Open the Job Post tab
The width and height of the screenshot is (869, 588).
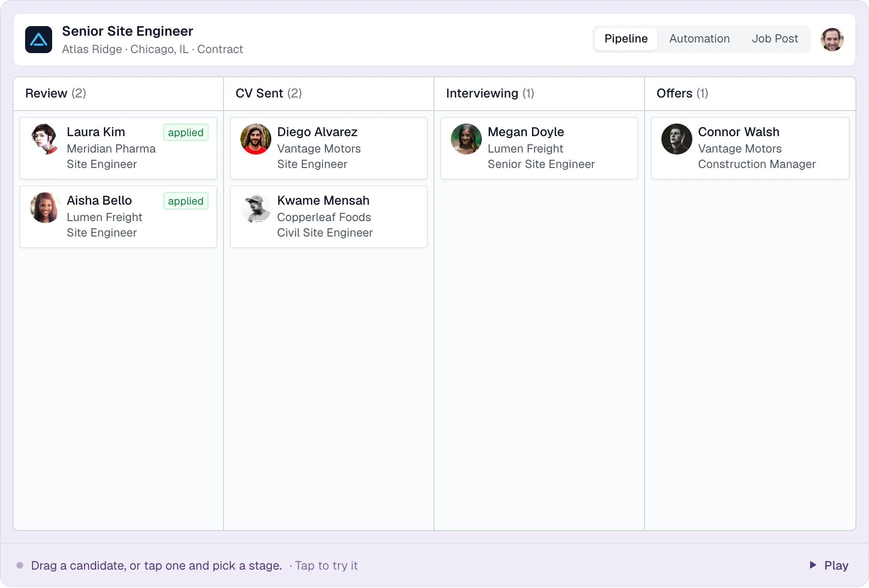[x=775, y=39]
